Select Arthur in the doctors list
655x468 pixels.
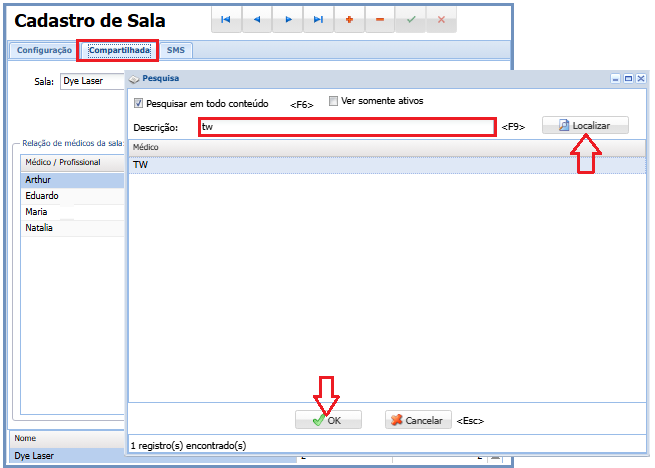[x=70, y=180]
